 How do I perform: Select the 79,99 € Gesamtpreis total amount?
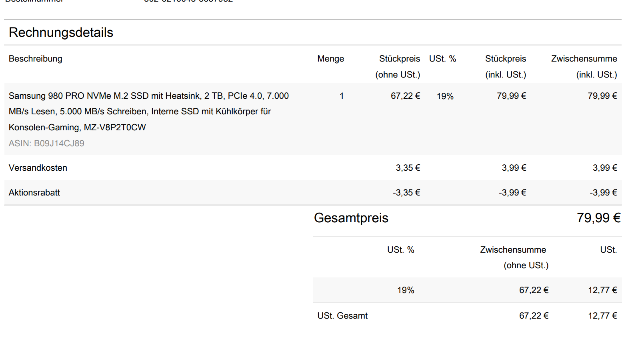coord(598,218)
